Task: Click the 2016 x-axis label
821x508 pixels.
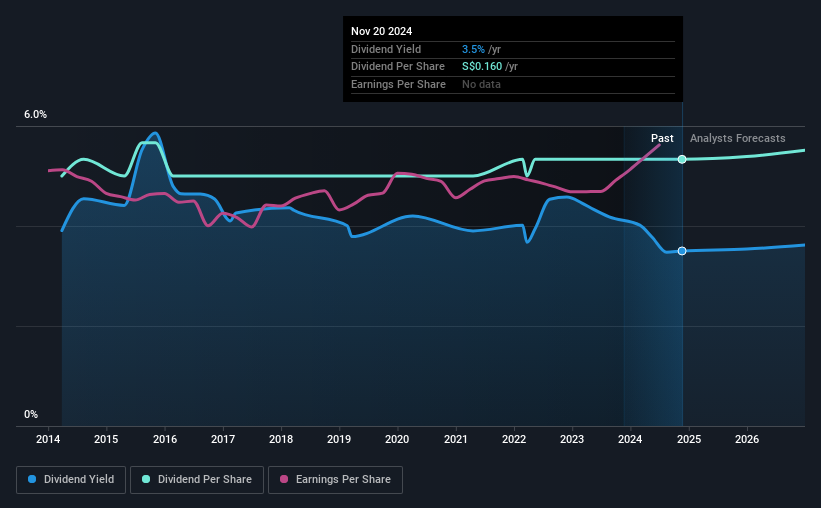Action: click(165, 439)
